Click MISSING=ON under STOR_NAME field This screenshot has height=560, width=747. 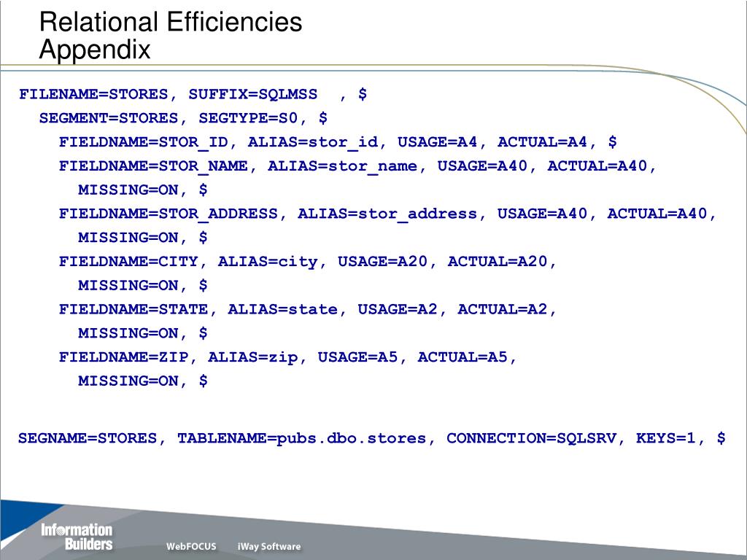[143, 190]
